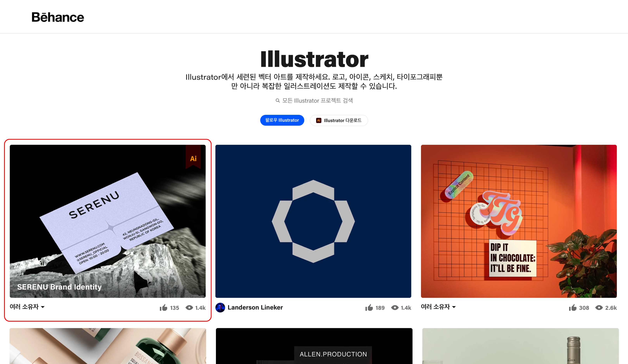The width and height of the screenshot is (628, 364).
Task: Click Landerson Lineker's avatar
Action: (220, 307)
